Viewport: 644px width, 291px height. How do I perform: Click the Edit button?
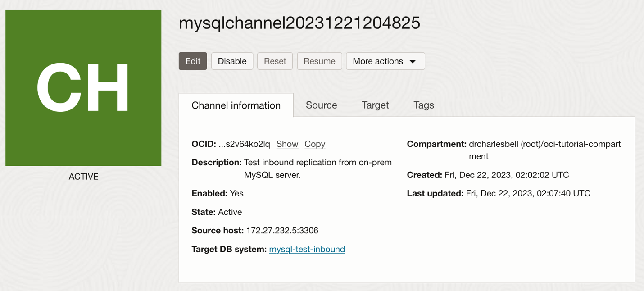pos(193,61)
